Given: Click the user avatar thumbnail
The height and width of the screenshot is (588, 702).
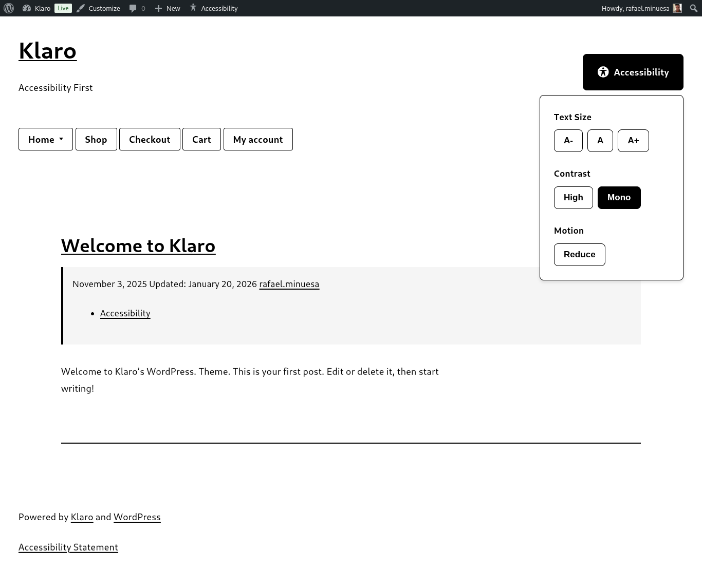Looking at the screenshot, I should point(677,8).
